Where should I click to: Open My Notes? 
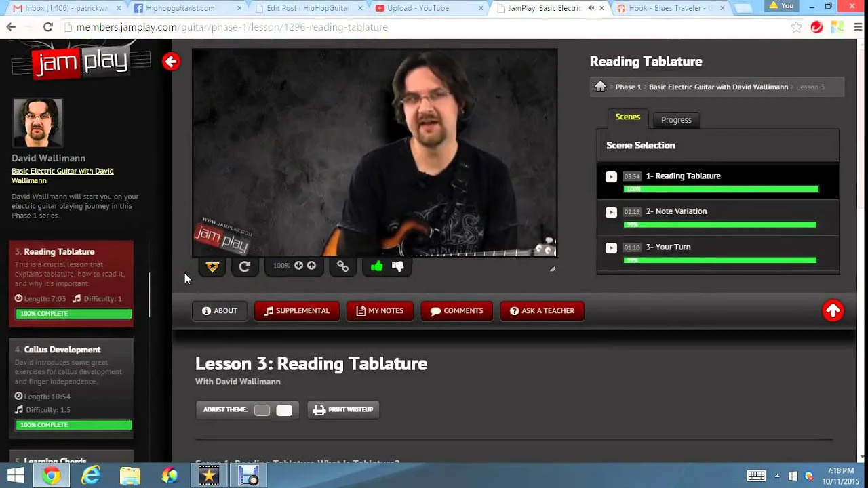click(380, 311)
